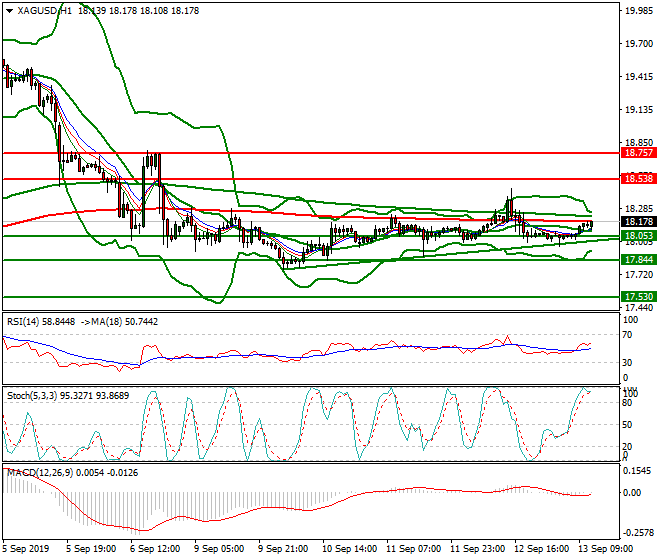Viewport: 660px width, 560px height.
Task: Click the RSI 70 level axis value
Action: pos(627,335)
